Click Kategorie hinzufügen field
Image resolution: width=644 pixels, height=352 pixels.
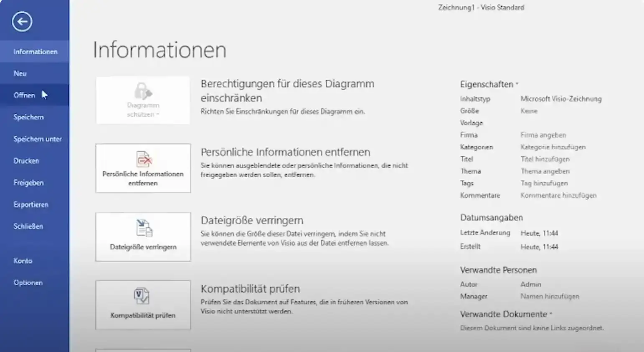pyautogui.click(x=553, y=147)
